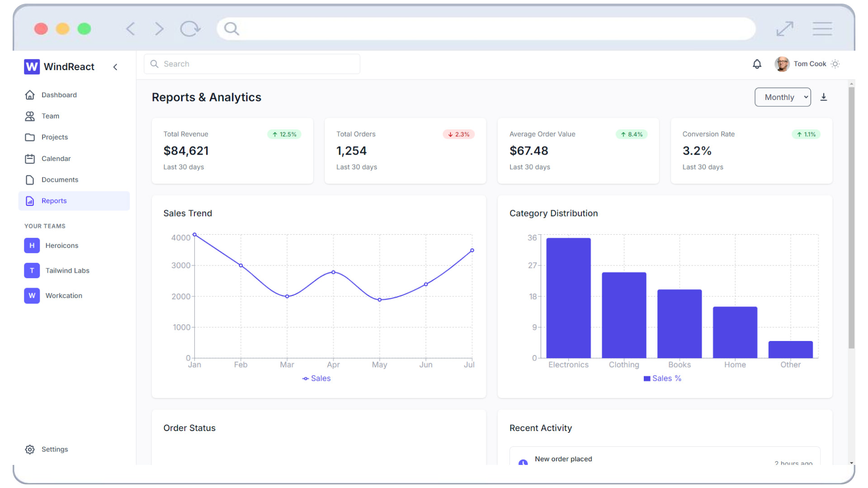Download the report with the download icon

(824, 97)
